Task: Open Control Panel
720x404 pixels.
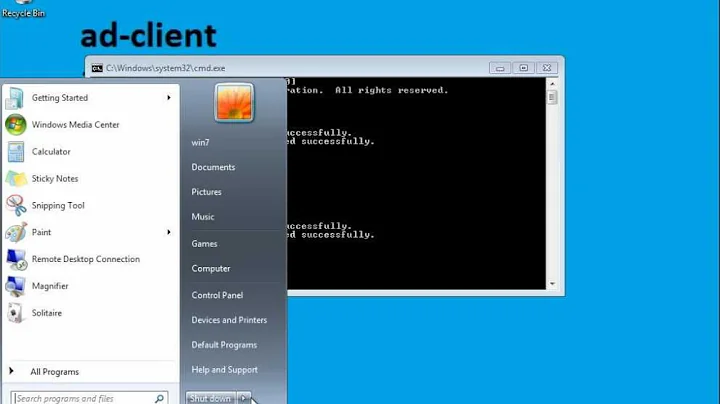Action: [x=217, y=295]
